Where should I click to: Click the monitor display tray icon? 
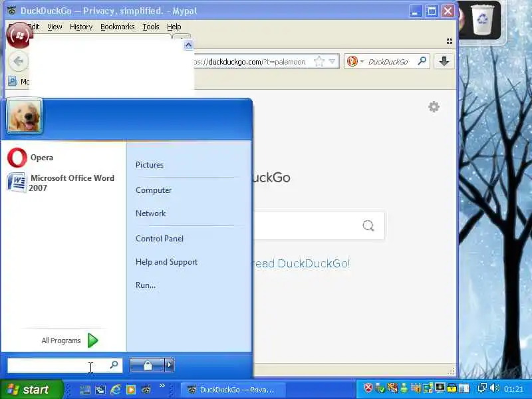[x=440, y=388]
